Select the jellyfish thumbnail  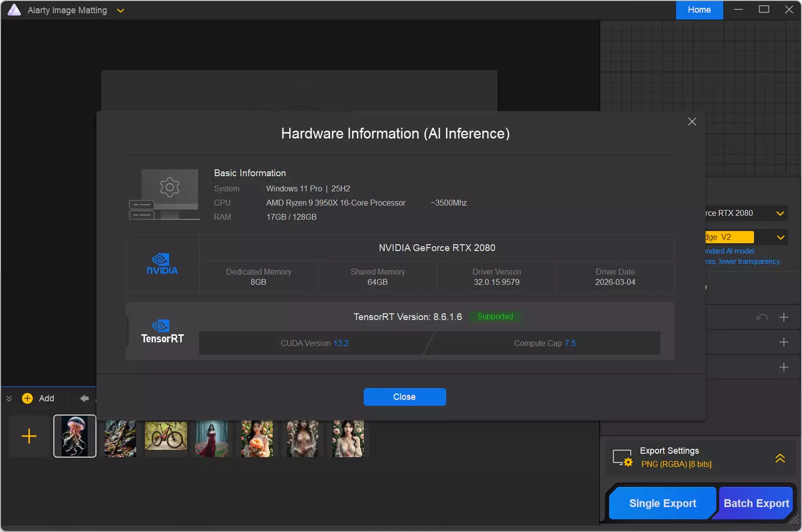click(x=75, y=436)
